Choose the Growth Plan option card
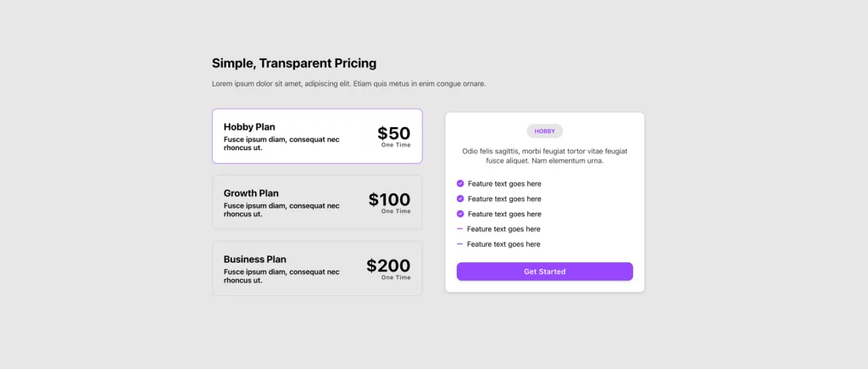The height and width of the screenshot is (369, 868). [x=317, y=202]
